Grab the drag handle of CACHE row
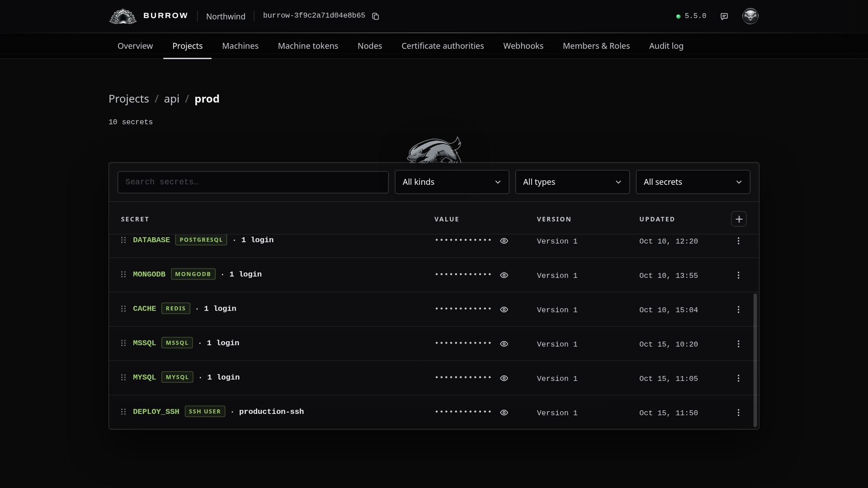The height and width of the screenshot is (488, 868). point(123,309)
